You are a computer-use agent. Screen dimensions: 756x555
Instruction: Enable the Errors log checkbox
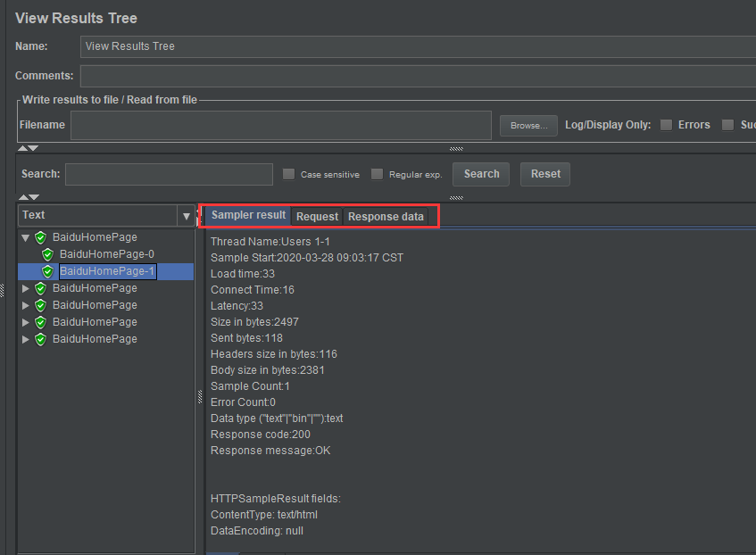666,125
